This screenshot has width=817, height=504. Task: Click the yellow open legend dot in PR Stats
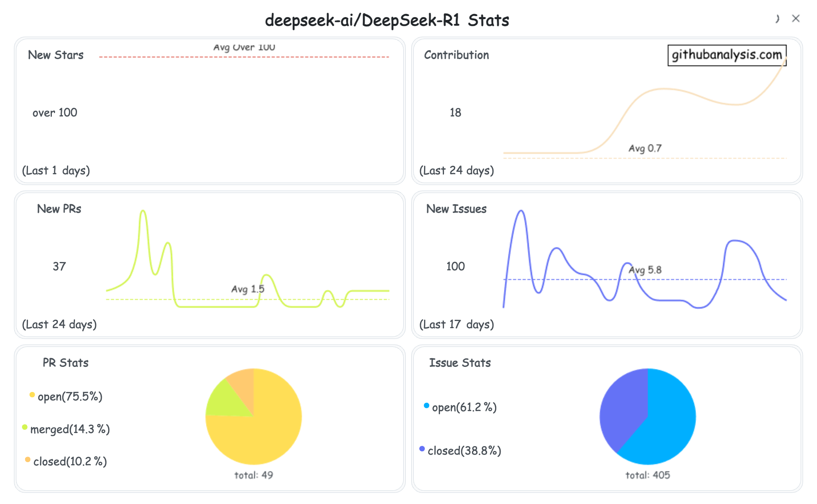pos(32,395)
